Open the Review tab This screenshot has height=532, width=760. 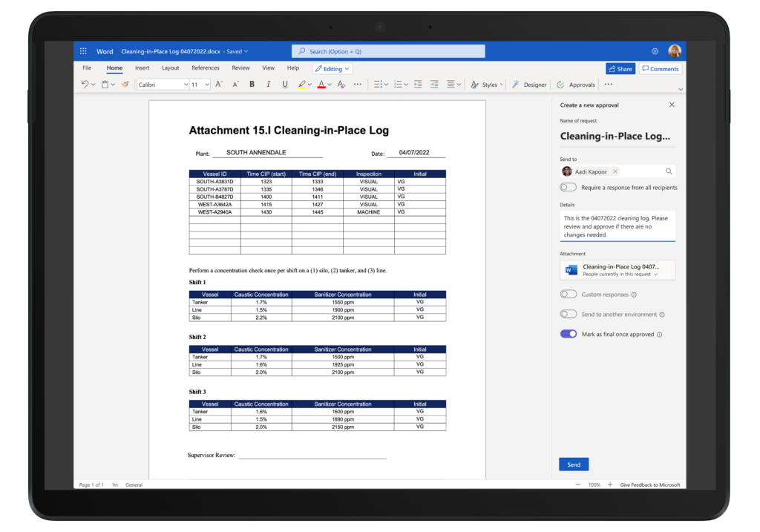pyautogui.click(x=240, y=68)
